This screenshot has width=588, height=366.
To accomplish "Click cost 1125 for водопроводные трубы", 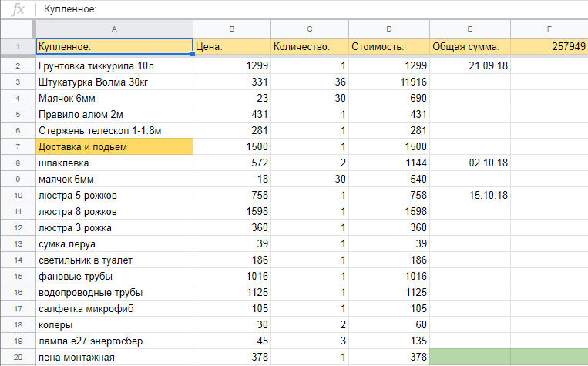I will pos(389,293).
